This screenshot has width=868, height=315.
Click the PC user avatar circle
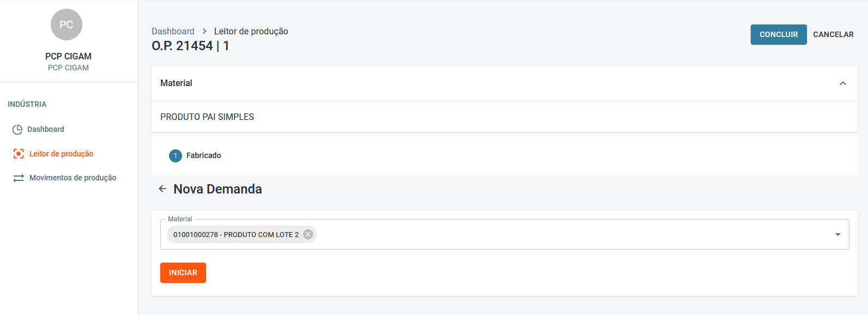(x=67, y=25)
